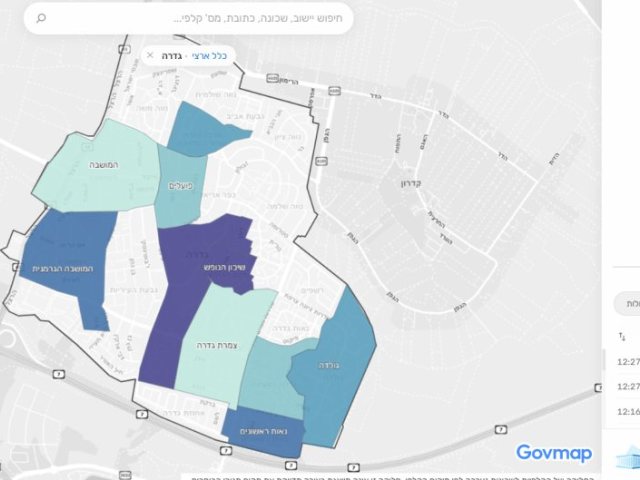Select the נאות ראשונים region
The image size is (640, 480).
pyautogui.click(x=264, y=431)
